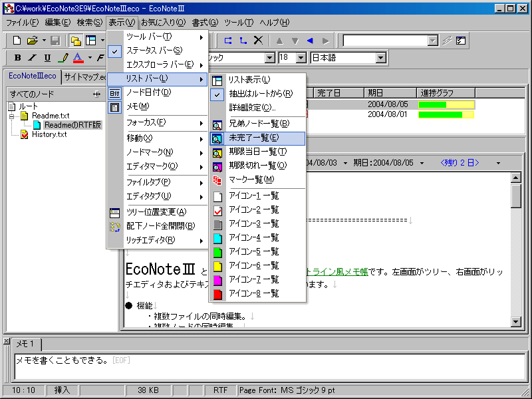Click the blue left arrow icon
532x399 pixels.
(310, 41)
